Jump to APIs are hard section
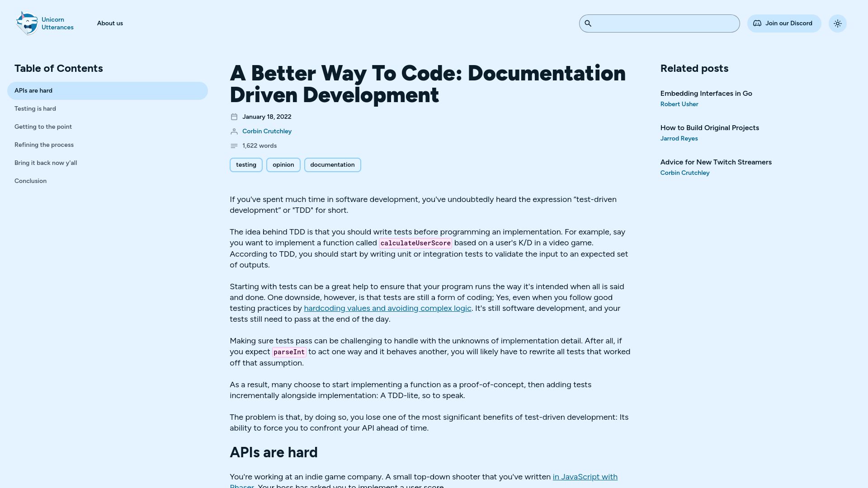The width and height of the screenshot is (868, 488). (x=108, y=91)
